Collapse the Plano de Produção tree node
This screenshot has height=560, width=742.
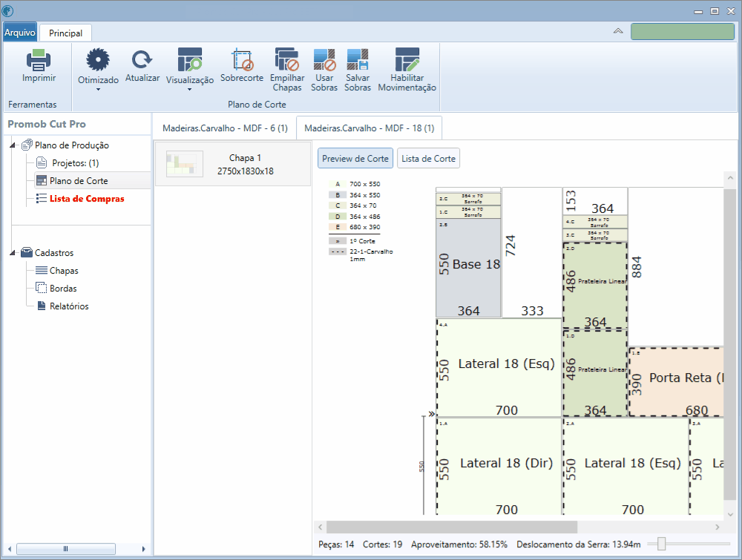[x=13, y=145]
